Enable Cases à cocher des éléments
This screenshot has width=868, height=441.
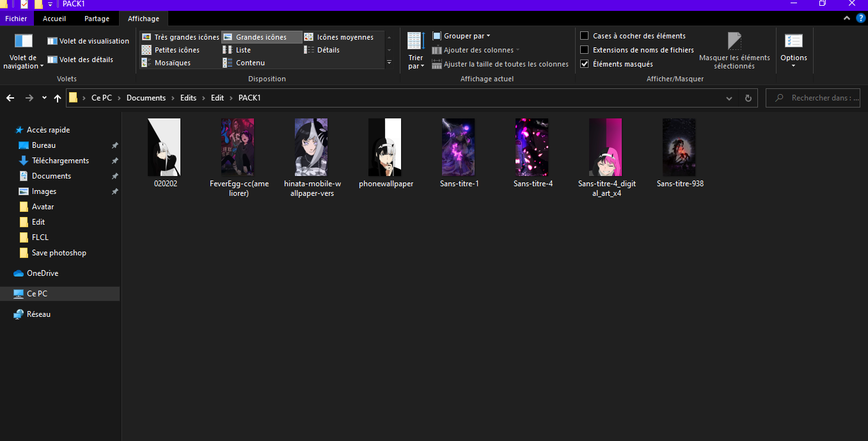584,36
